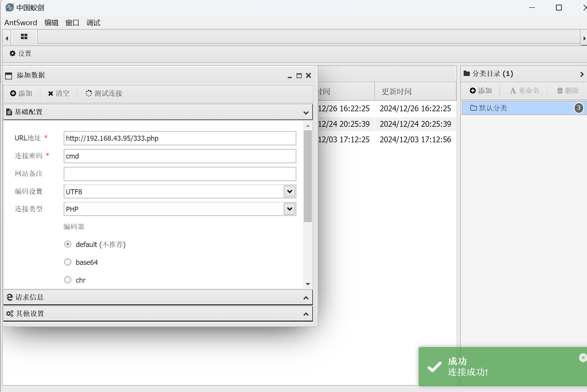Click the 默认分类 count badge 3
This screenshot has width=587, height=392.
(x=578, y=108)
